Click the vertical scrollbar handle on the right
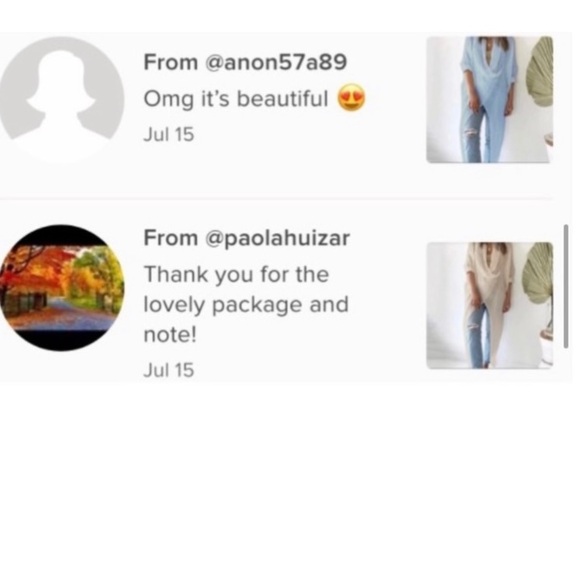The height and width of the screenshot is (580, 580). tap(566, 286)
